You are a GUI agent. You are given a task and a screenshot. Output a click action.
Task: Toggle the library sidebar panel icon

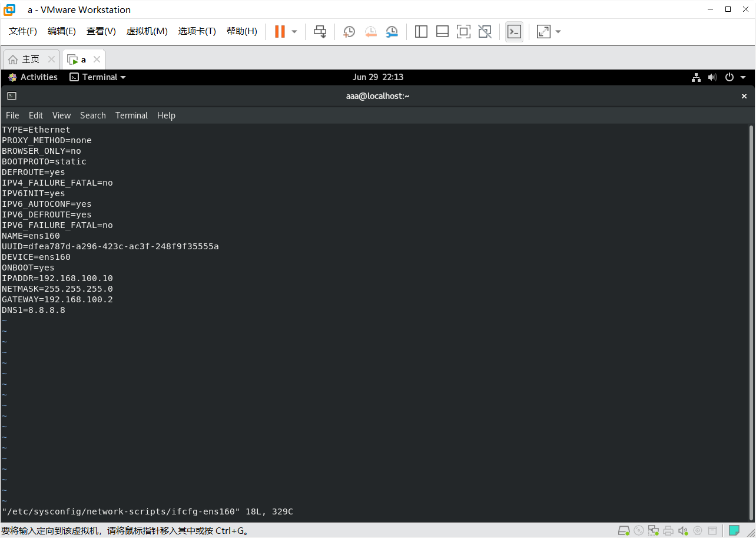click(421, 32)
